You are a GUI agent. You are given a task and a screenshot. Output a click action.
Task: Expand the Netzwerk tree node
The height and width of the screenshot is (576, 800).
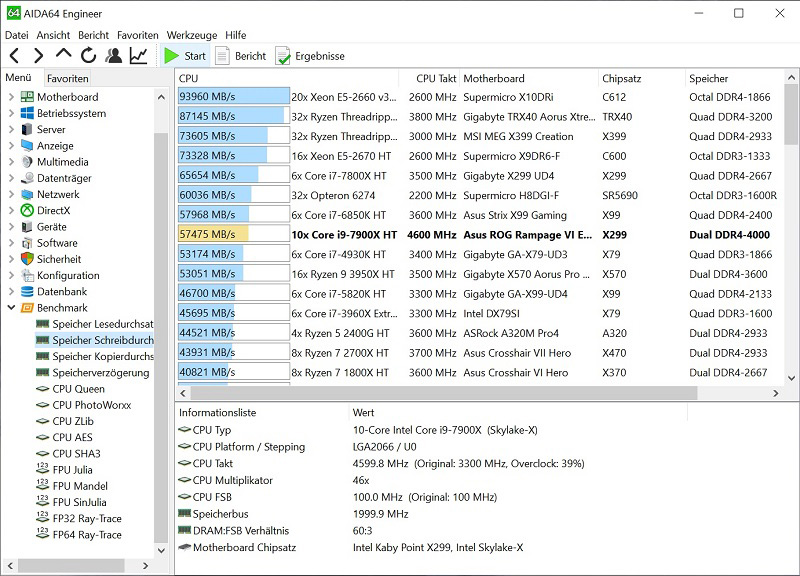[x=11, y=194]
